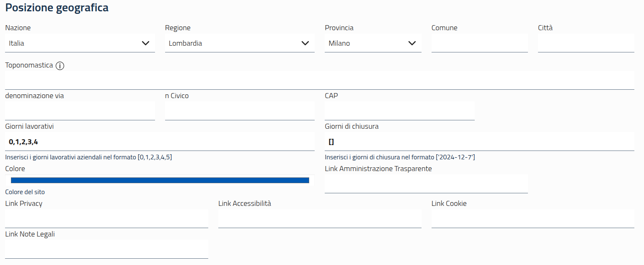The height and width of the screenshot is (265, 644).
Task: Click the denominazione via input
Action: pos(80,111)
